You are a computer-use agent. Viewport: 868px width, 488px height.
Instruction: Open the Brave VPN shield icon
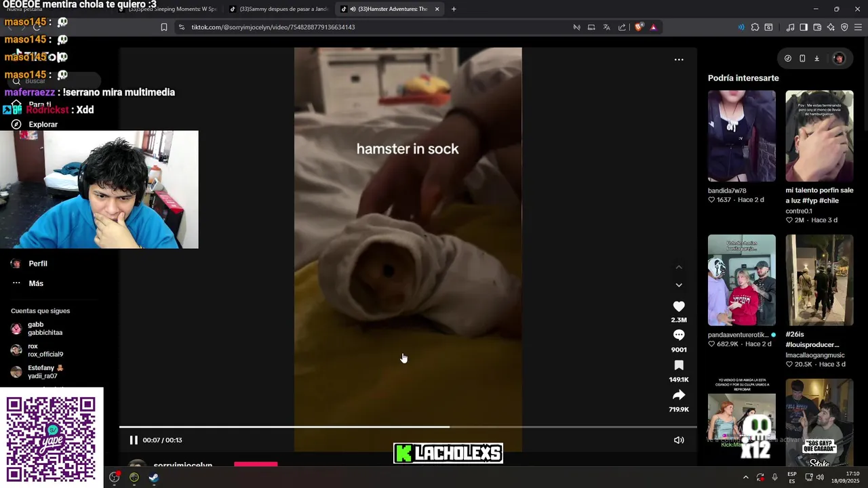(x=844, y=27)
